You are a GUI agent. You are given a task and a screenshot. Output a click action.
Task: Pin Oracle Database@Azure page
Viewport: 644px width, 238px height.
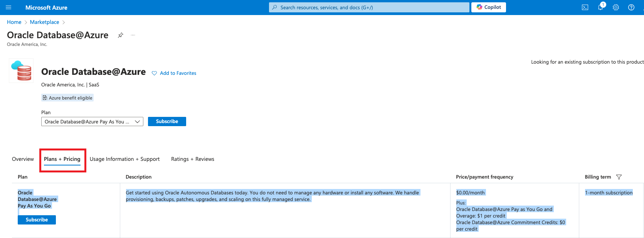(121, 35)
